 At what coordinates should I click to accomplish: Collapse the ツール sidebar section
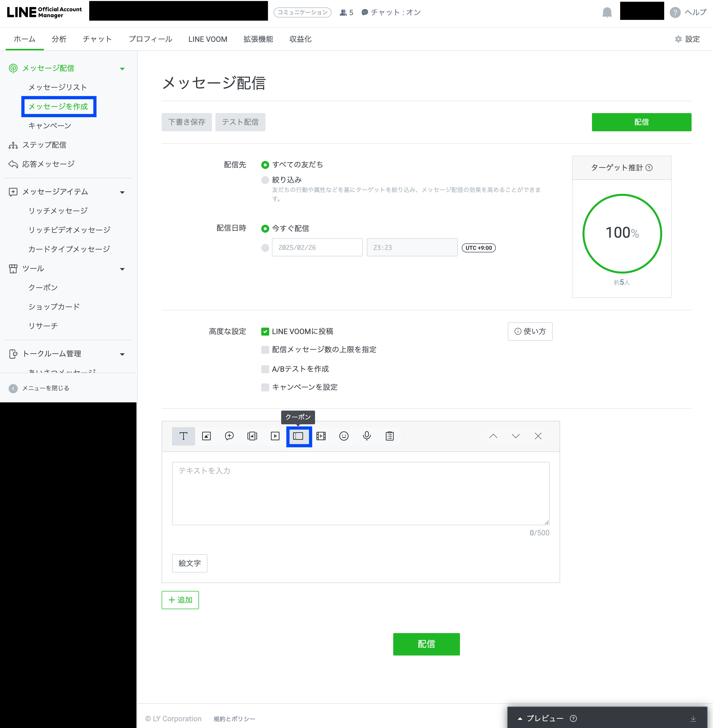[122, 269]
